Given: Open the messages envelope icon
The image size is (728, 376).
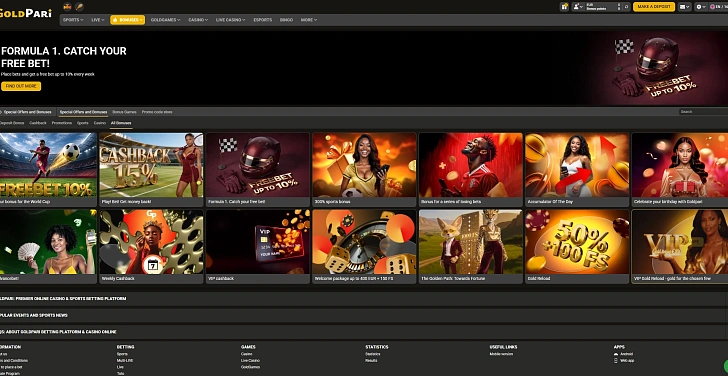Looking at the screenshot, I should [684, 6].
